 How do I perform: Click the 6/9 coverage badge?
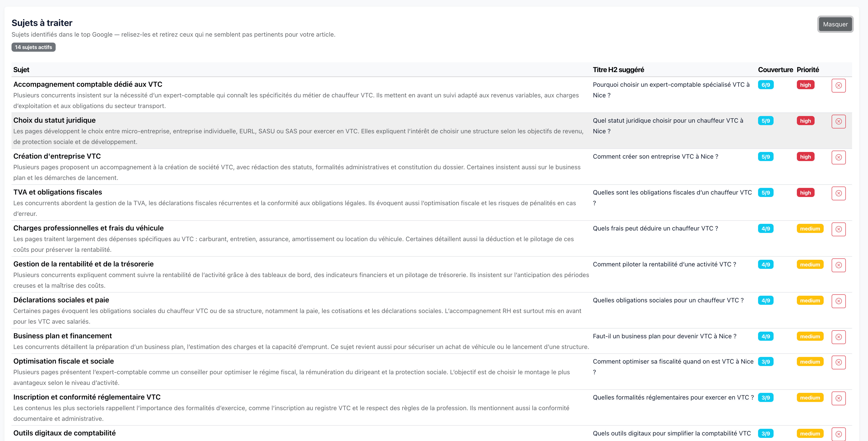click(x=766, y=85)
